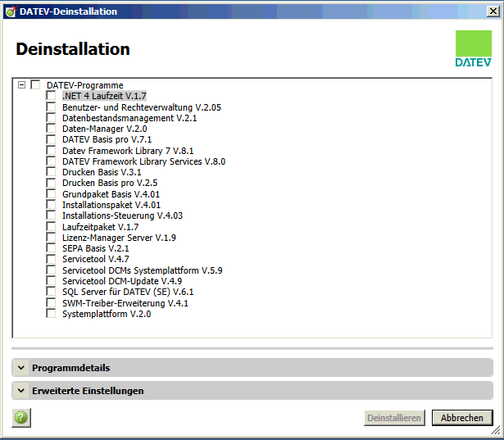Click the DATEV-Deinstallation title bar icon
The height and width of the screenshot is (440, 504).
pos(10,11)
